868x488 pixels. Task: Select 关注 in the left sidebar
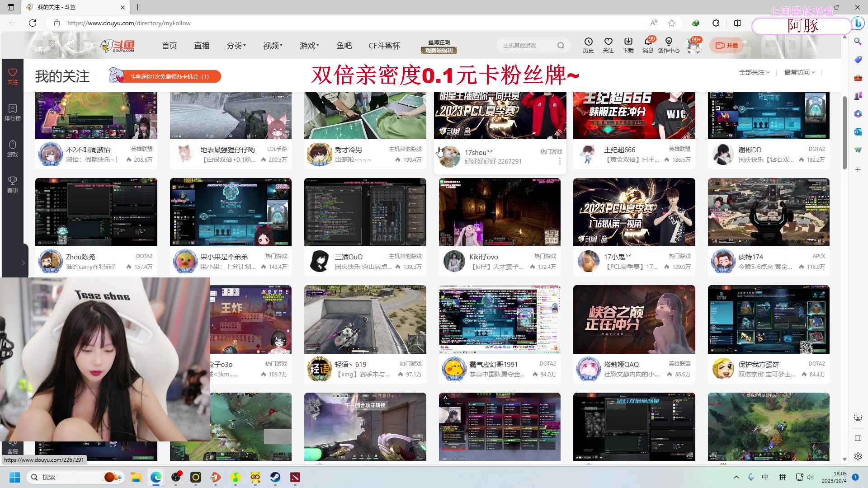point(13,76)
